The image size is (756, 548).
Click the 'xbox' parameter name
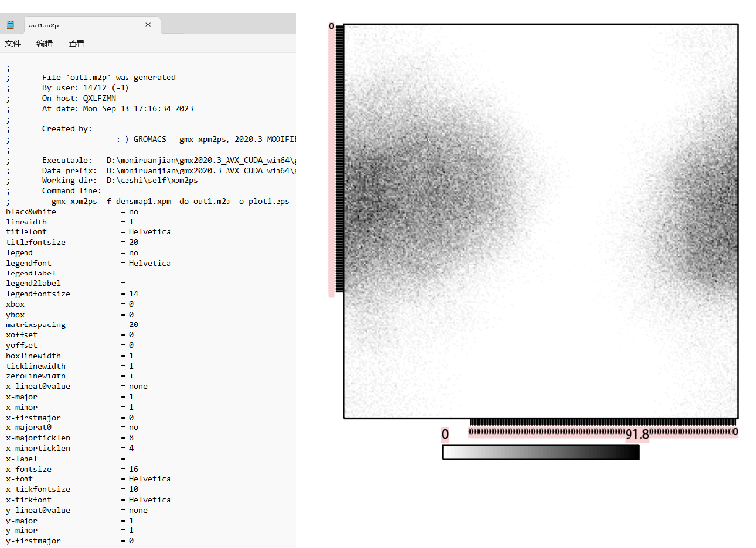15,304
